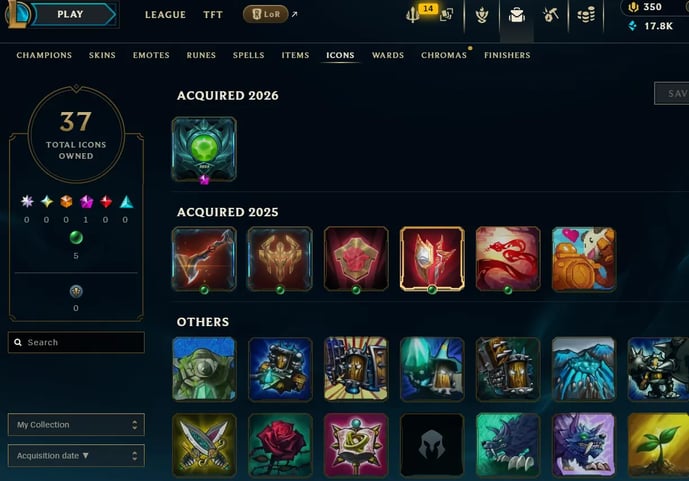The width and height of the screenshot is (689, 481).
Task: Click the icon Search input field
Action: point(76,343)
